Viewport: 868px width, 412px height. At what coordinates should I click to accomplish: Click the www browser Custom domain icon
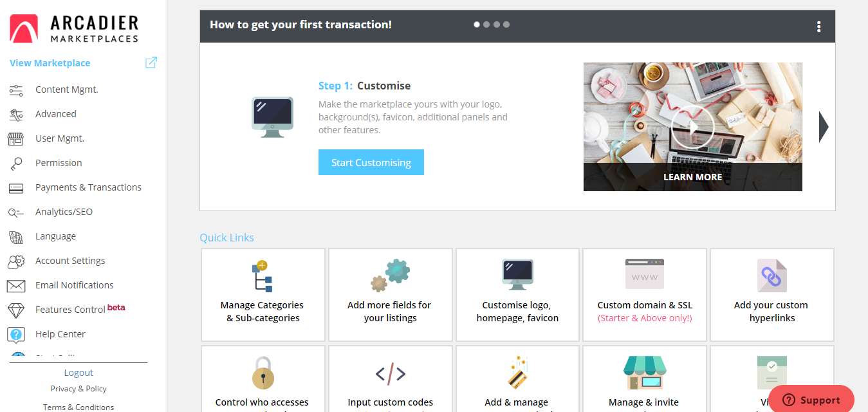point(644,274)
